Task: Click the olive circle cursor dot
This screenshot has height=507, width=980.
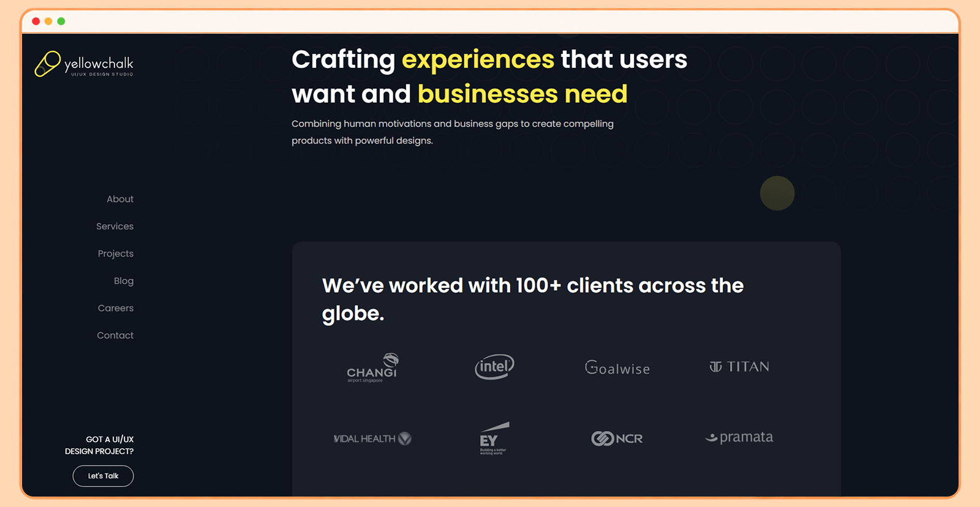Action: point(777,193)
